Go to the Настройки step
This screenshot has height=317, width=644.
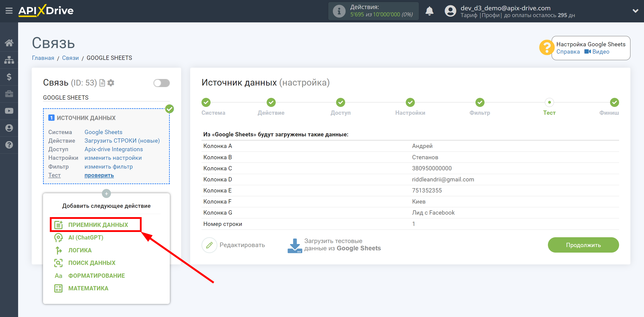(x=410, y=102)
